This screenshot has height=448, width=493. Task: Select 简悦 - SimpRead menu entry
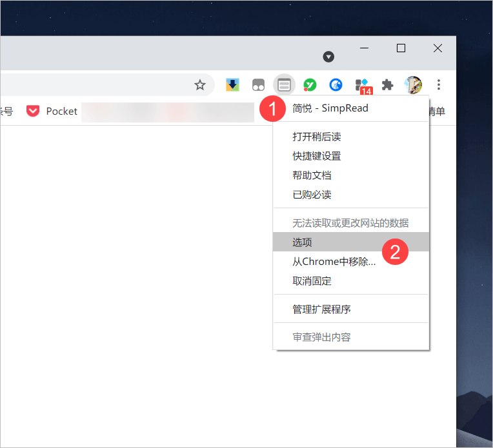click(x=351, y=108)
